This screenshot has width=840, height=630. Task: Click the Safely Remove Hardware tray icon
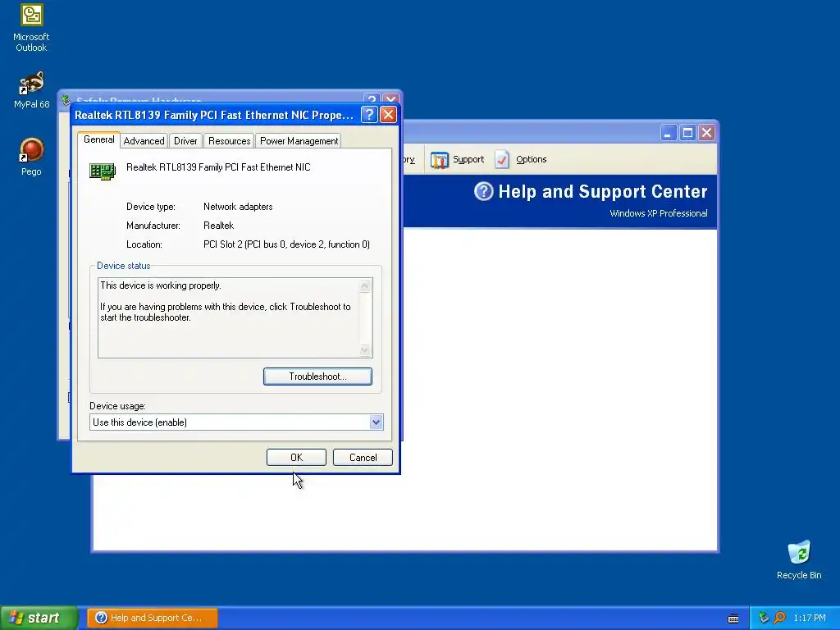[764, 618]
